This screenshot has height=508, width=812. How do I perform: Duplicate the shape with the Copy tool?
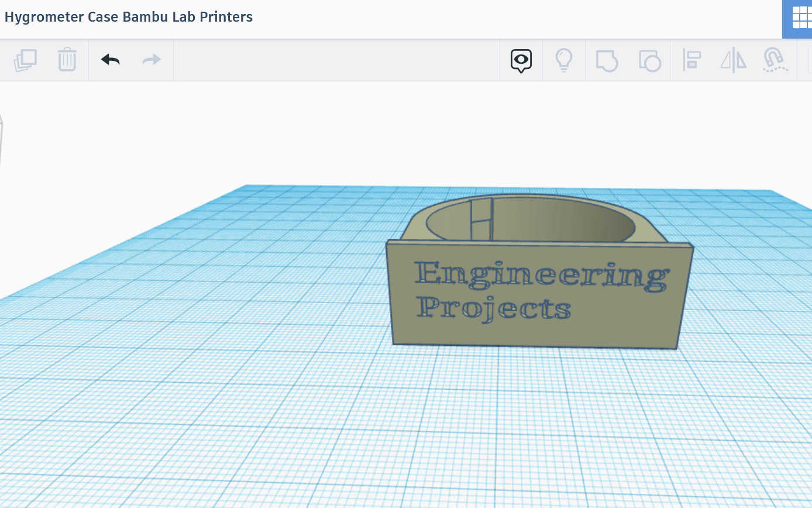tap(25, 60)
